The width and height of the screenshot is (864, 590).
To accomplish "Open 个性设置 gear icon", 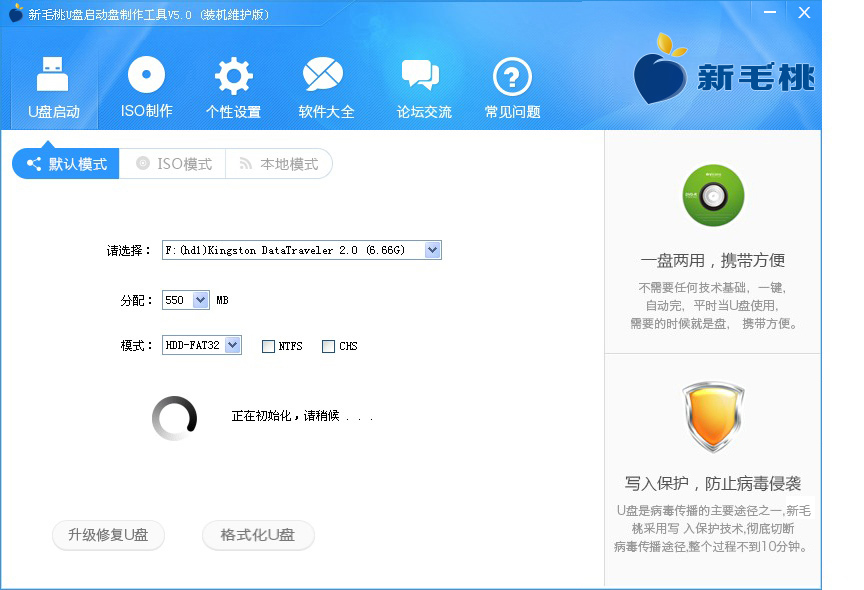I will (234, 75).
